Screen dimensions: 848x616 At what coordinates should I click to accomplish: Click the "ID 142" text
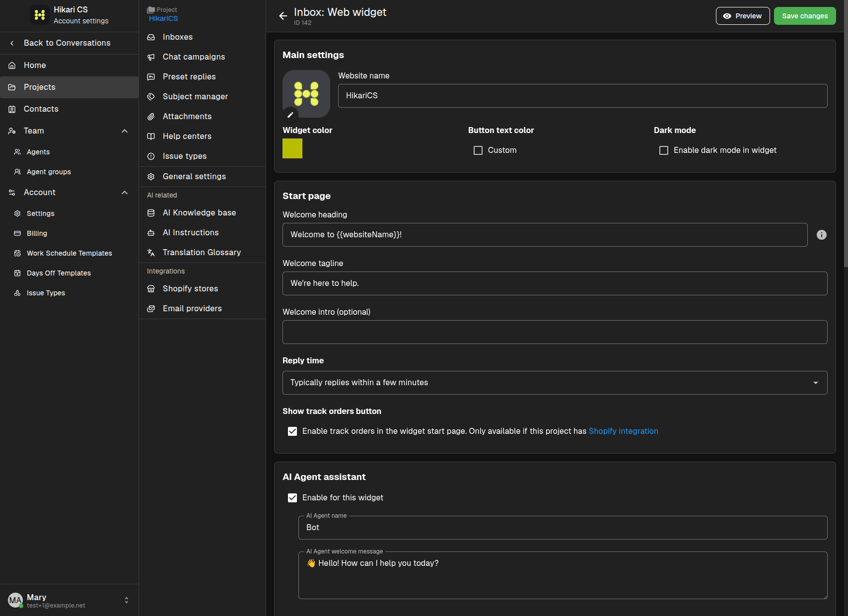[x=302, y=23]
